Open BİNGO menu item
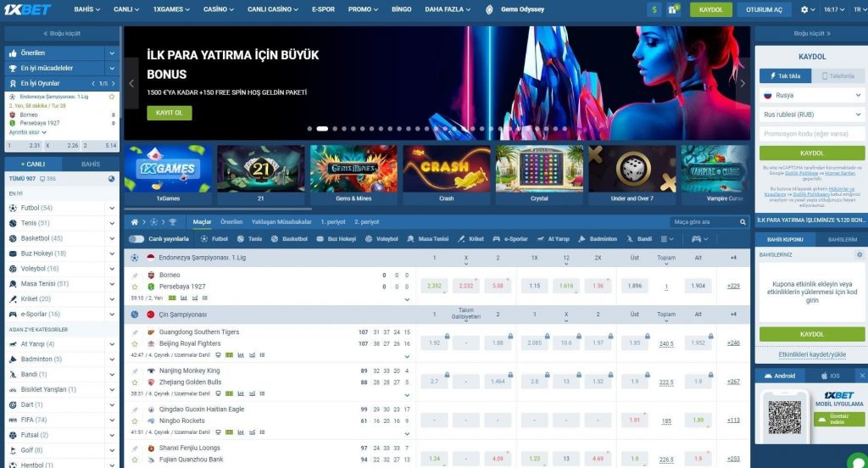 [401, 9]
